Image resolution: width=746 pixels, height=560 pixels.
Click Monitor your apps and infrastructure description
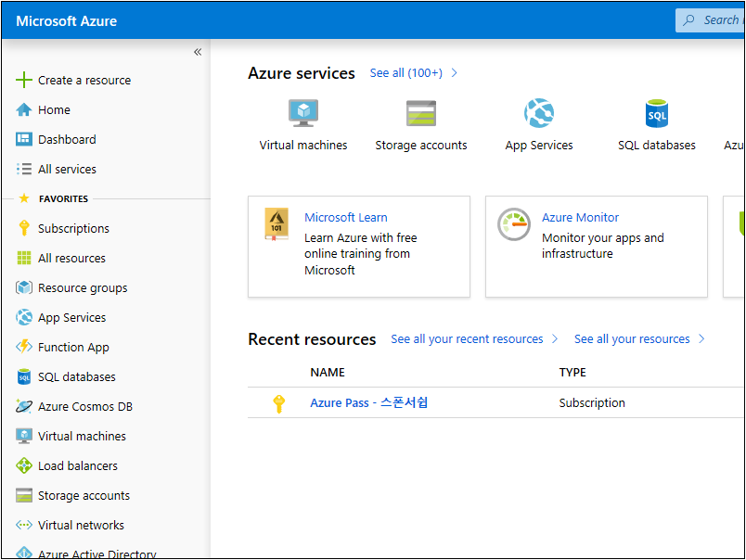coord(603,246)
